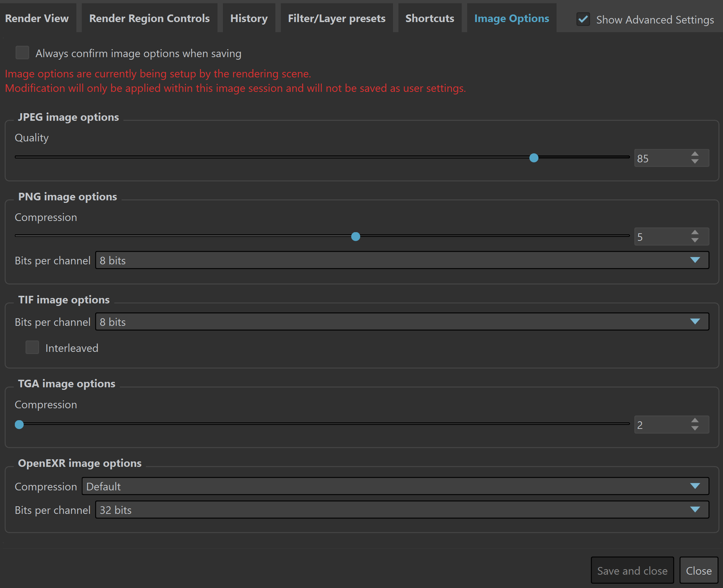723x588 pixels.
Task: Open OpenEXR Compression dropdown
Action: point(395,486)
